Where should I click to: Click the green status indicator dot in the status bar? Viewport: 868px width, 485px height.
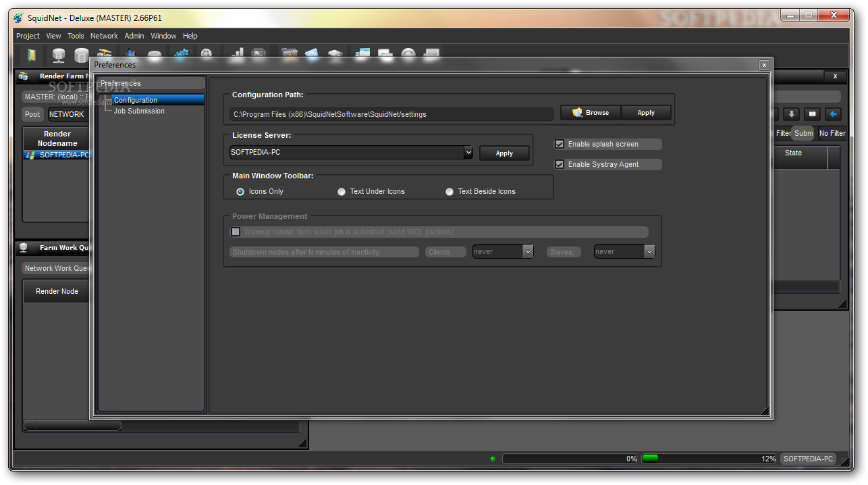pyautogui.click(x=493, y=459)
